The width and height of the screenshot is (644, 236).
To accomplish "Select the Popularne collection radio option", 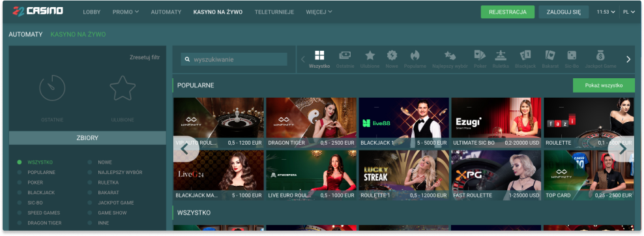I will coord(20,172).
